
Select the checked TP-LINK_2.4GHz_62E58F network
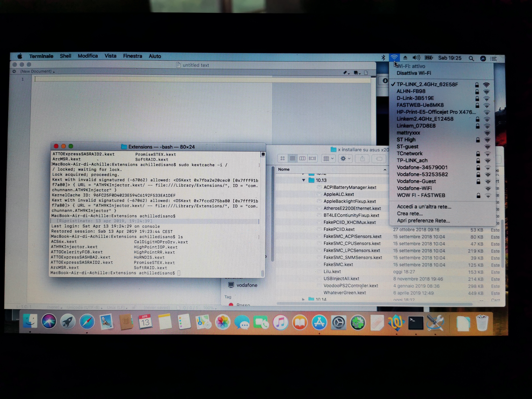(427, 84)
